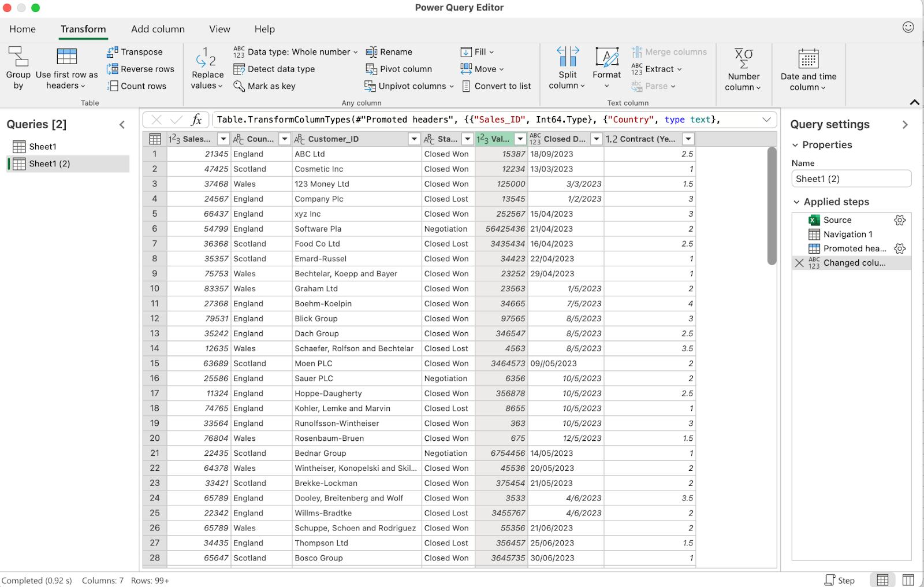Switch to schema view icon
The image size is (924, 587).
908,580
